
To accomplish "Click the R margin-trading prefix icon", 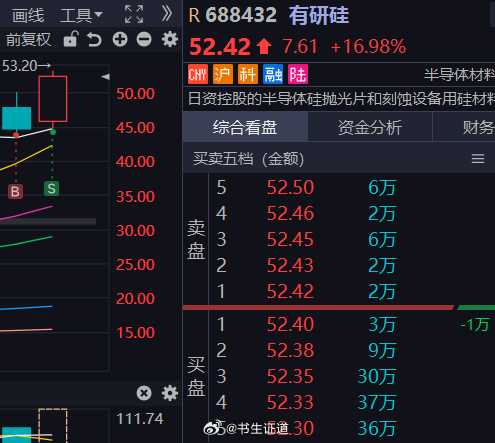I will [195, 15].
